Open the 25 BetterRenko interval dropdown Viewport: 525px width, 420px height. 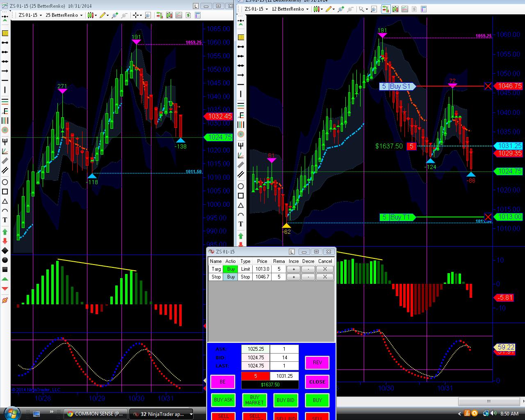click(x=64, y=15)
